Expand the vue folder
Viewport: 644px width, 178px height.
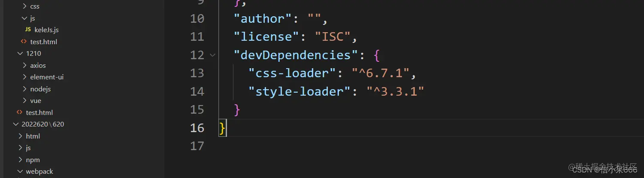tap(24, 101)
